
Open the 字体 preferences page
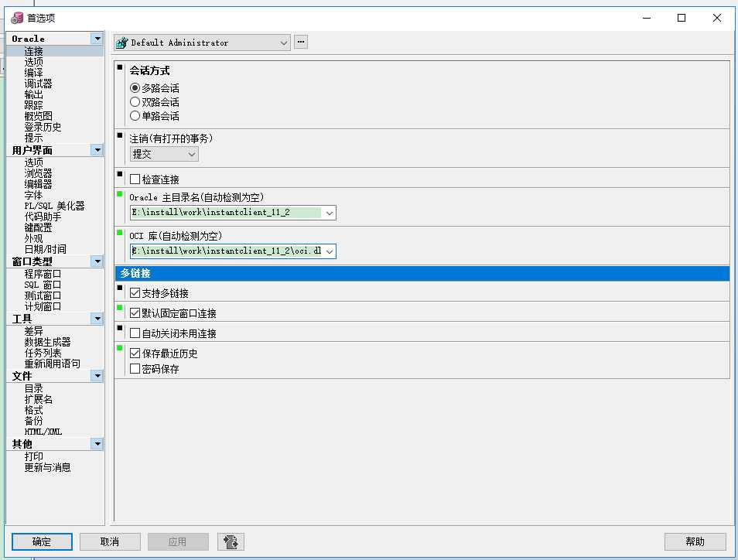tap(33, 195)
